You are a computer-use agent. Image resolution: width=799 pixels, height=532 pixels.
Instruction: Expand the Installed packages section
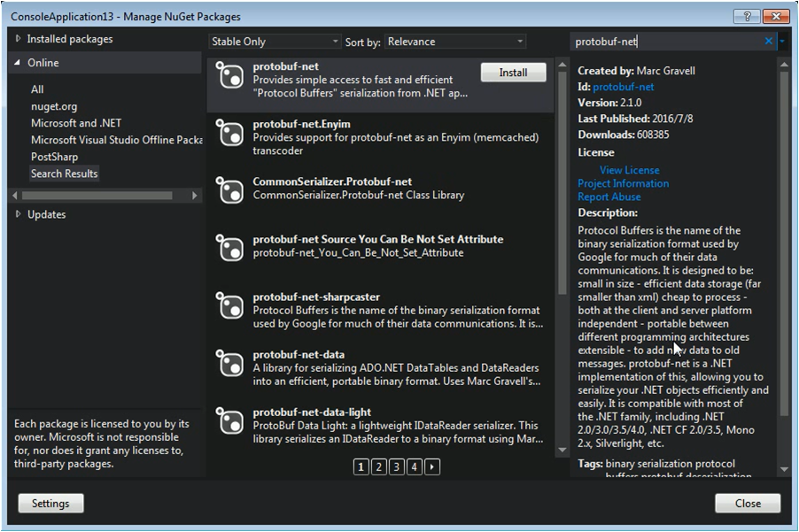18,38
